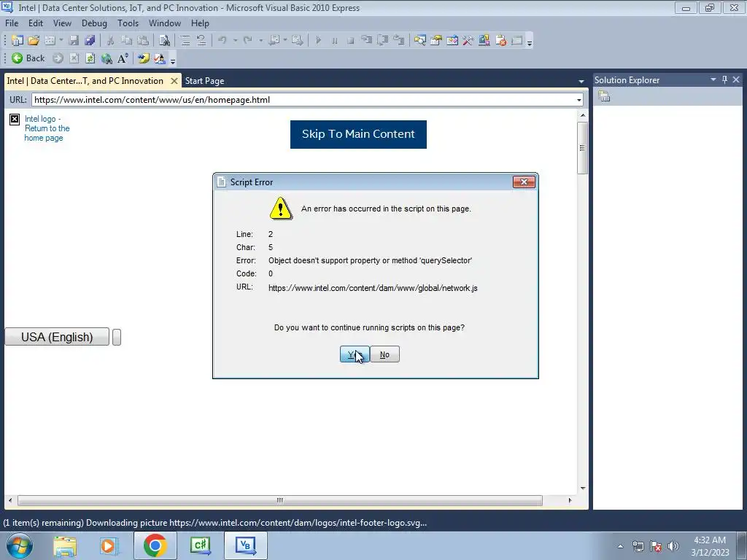Click the Start Debugging play icon
The image size is (747, 560).
318,41
